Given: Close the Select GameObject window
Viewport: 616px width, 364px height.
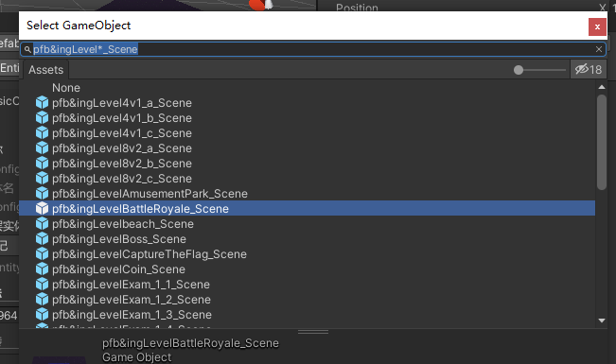Looking at the screenshot, I should pos(597,26).
